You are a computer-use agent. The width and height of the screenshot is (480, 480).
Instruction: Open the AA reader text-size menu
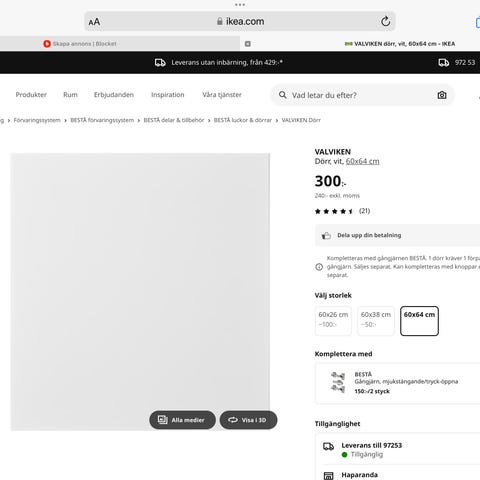pyautogui.click(x=94, y=22)
